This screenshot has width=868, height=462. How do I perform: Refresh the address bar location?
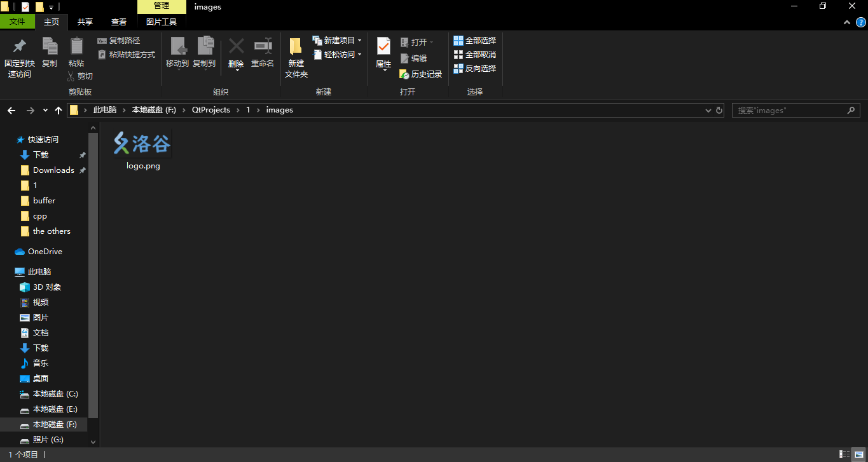pyautogui.click(x=719, y=111)
